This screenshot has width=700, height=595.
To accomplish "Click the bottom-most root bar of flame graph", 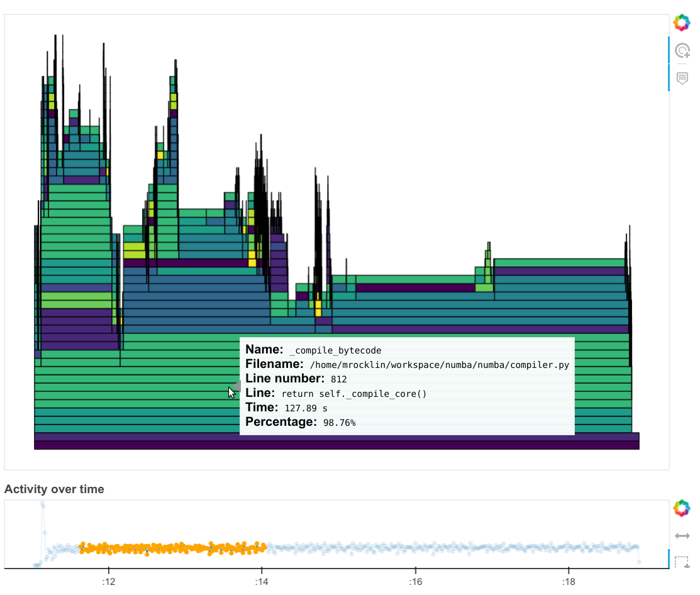I will pos(336,445).
